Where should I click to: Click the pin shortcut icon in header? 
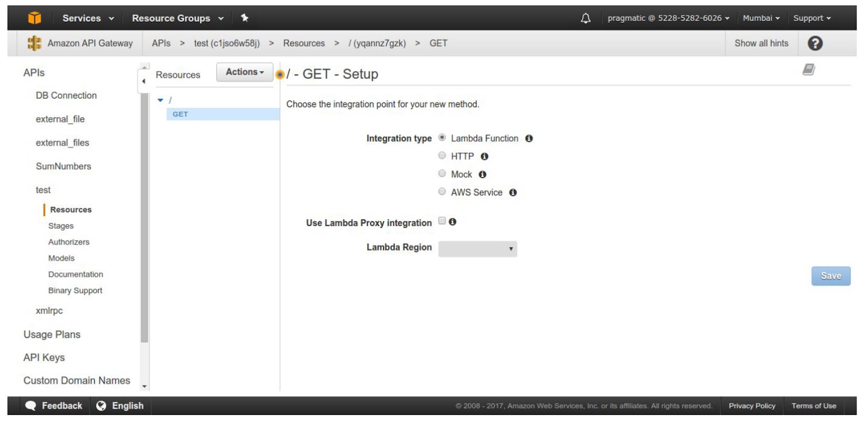pos(245,18)
